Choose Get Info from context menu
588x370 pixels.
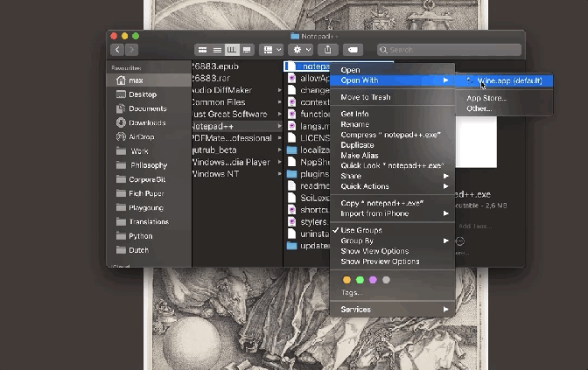coord(354,115)
